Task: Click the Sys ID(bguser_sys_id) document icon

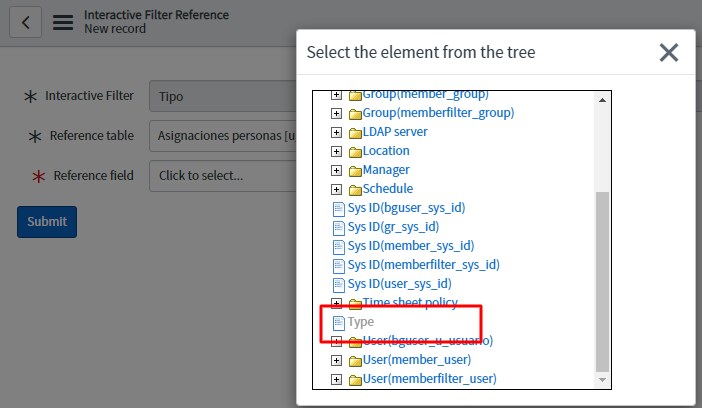Action: pos(338,208)
